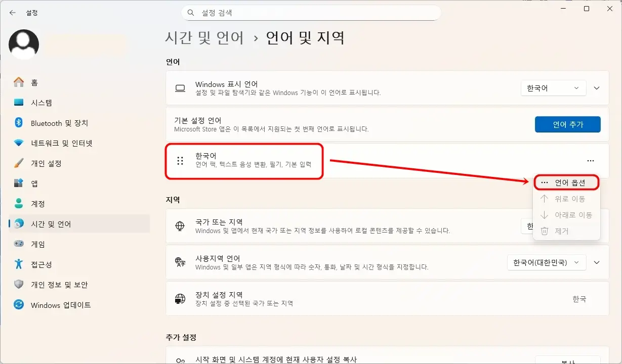Open the 한국어 row options menu
This screenshot has width=622, height=364.
point(590,160)
